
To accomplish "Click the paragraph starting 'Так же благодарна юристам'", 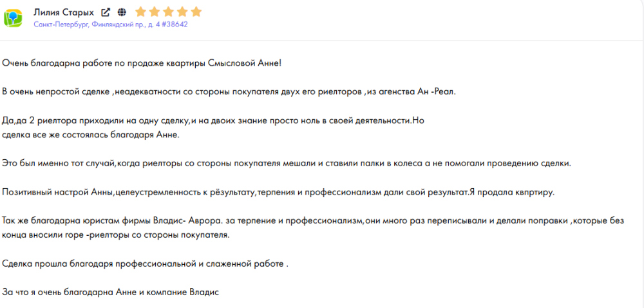I will pyautogui.click(x=314, y=228).
